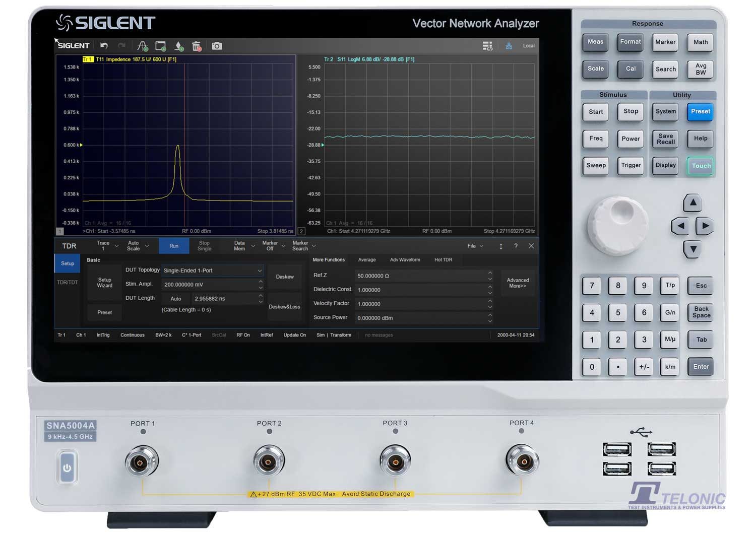756x534 pixels.
Task: Click the undo arrow in the top toolbar
Action: click(104, 46)
